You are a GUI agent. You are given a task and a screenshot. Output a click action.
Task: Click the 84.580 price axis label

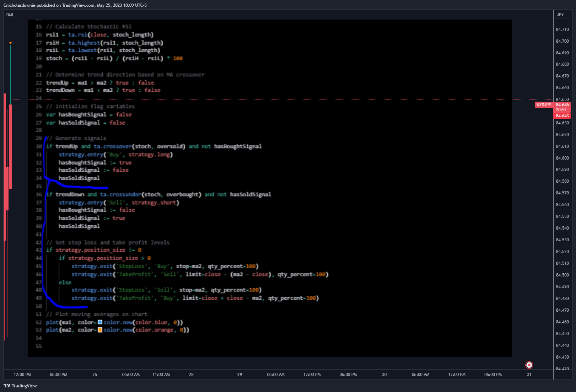click(562, 181)
